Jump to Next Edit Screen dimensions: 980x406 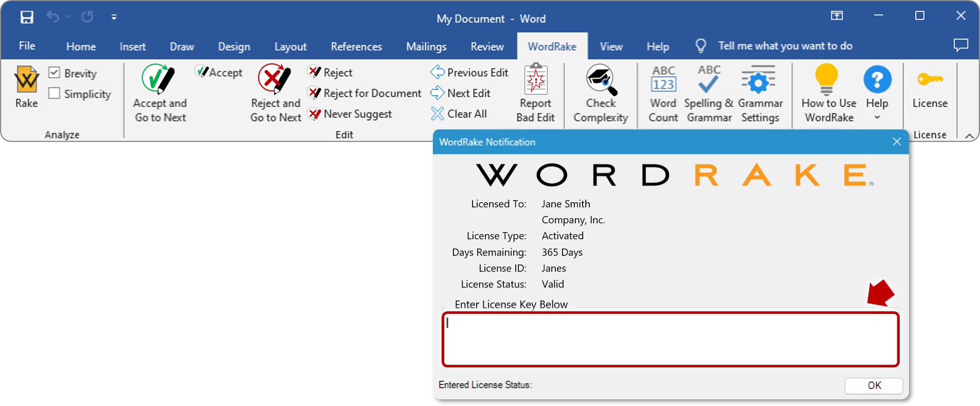point(461,93)
